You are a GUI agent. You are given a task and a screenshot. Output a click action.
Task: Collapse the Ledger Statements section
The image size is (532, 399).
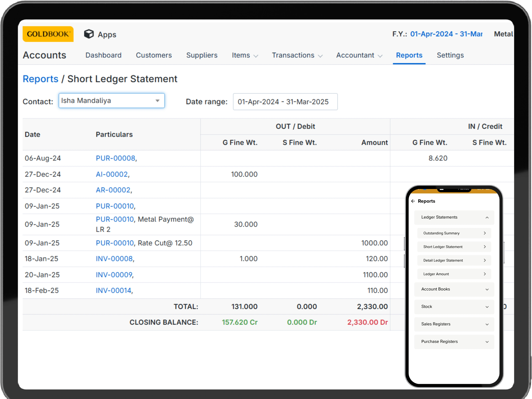click(487, 217)
